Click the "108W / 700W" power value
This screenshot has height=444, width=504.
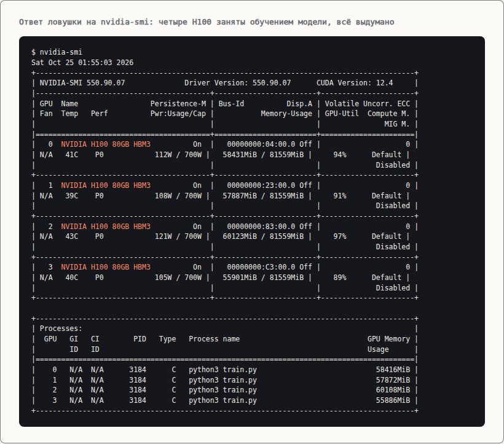(178, 196)
